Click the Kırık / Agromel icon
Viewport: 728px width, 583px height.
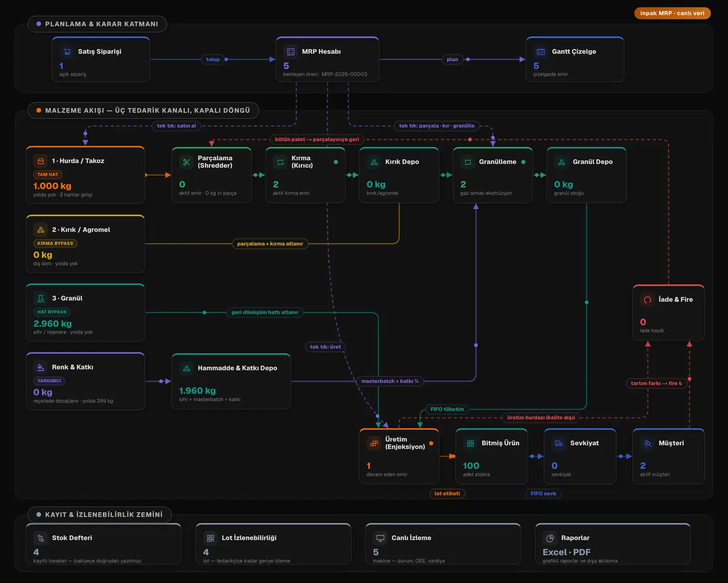click(41, 230)
